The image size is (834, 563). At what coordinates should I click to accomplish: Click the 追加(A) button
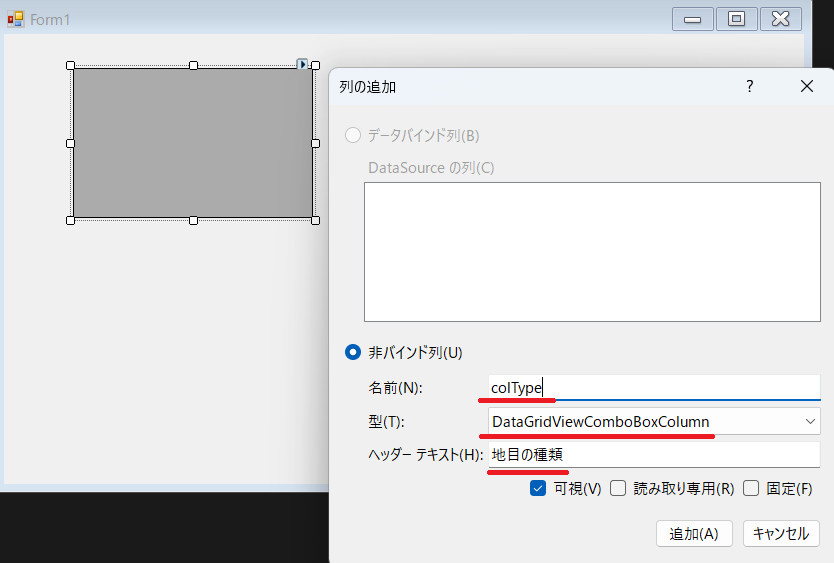(x=694, y=533)
